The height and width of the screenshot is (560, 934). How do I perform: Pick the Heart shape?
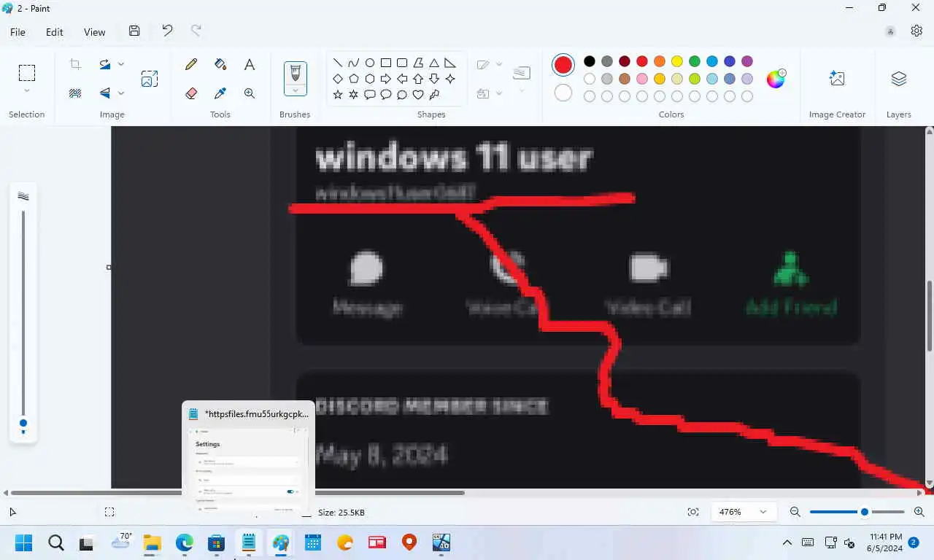coord(418,95)
